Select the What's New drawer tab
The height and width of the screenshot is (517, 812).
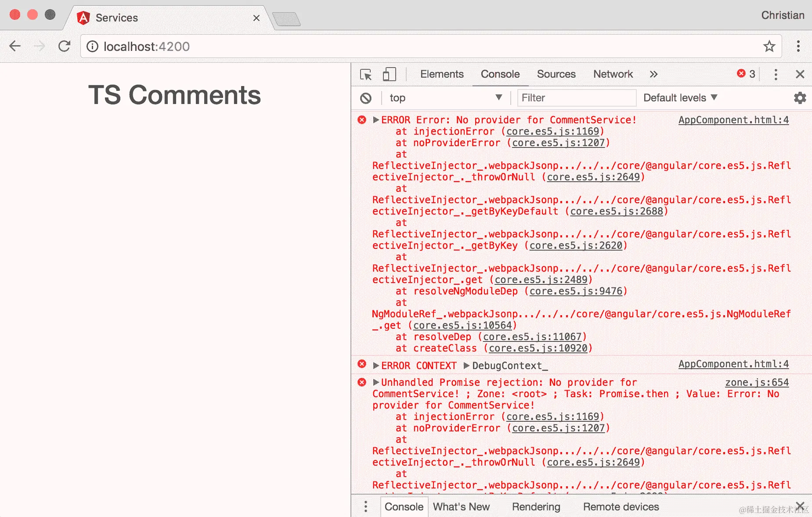point(461,506)
